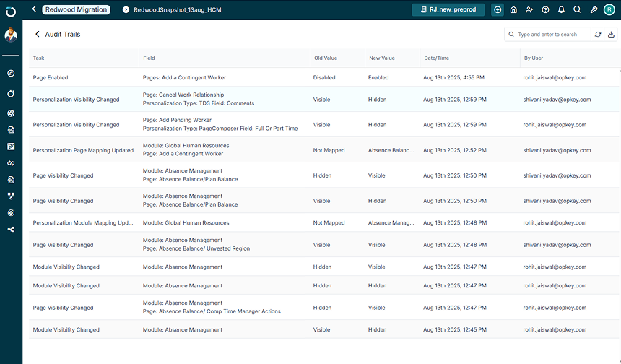Click the profile picture in left sidebar
The image size is (621, 364).
tap(11, 35)
